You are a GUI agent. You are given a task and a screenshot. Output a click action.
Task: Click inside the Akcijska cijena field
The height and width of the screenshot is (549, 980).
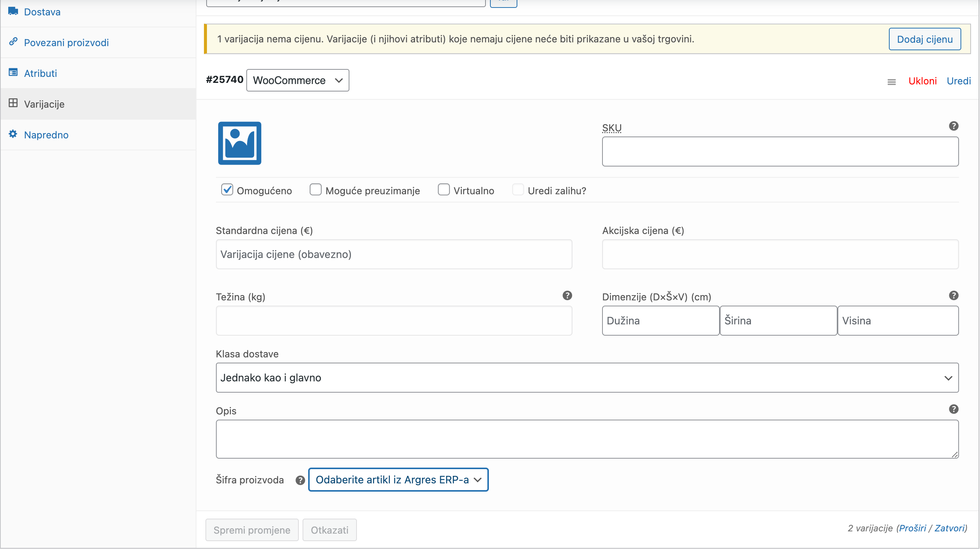pos(779,254)
